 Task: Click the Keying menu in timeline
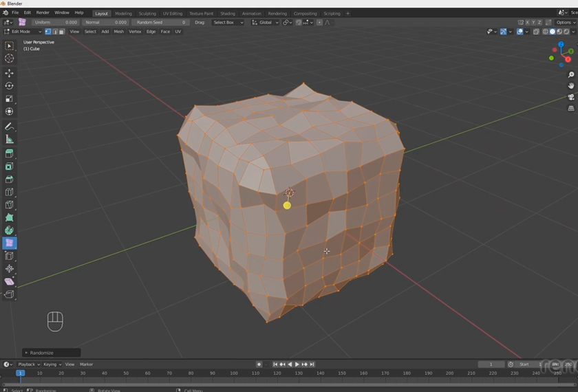(52, 364)
